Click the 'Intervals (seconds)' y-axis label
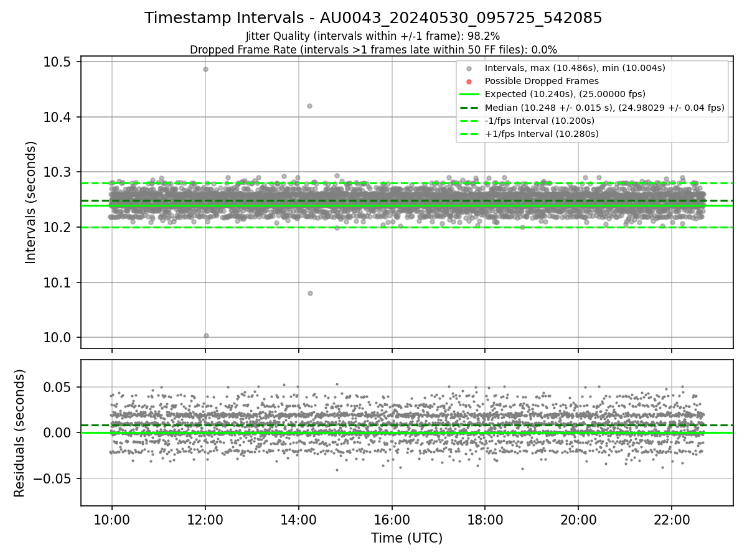This screenshot has width=747, height=560. click(31, 202)
